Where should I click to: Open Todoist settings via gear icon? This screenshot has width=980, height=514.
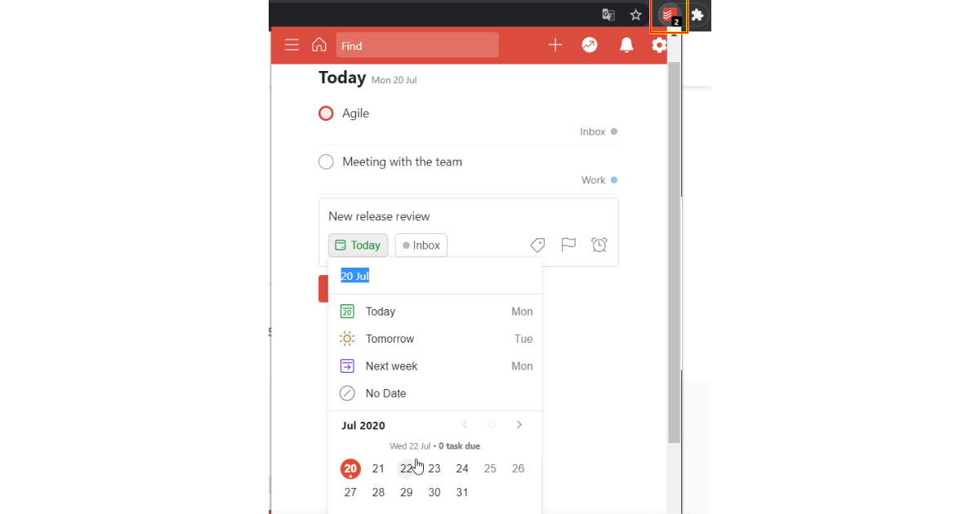(x=659, y=46)
